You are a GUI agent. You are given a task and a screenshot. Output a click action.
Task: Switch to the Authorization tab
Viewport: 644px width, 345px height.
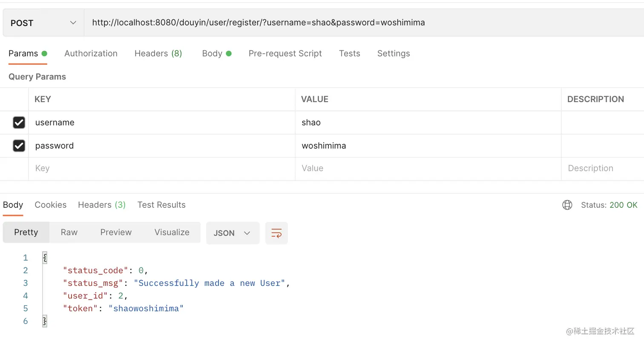[91, 53]
